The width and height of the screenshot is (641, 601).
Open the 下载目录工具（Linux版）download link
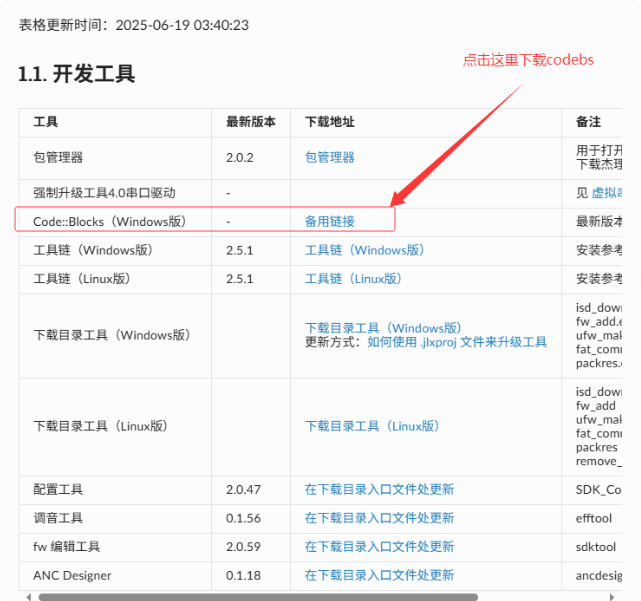[x=372, y=426]
